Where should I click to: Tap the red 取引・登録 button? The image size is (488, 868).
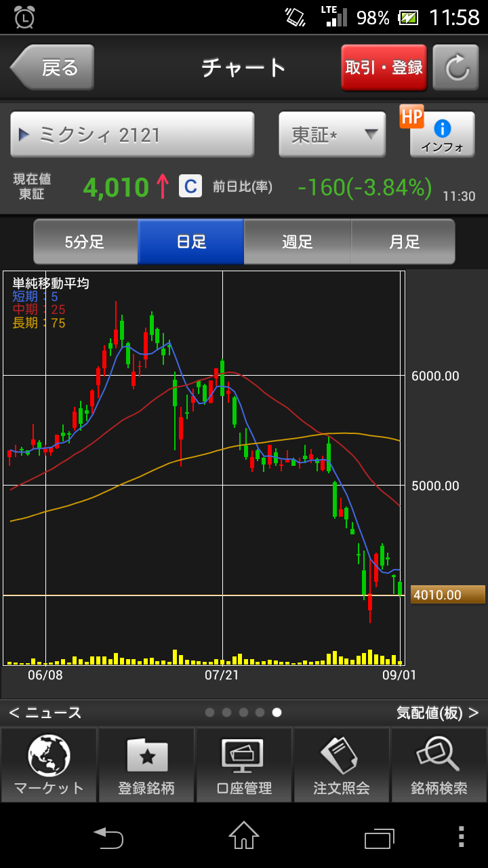[x=384, y=68]
